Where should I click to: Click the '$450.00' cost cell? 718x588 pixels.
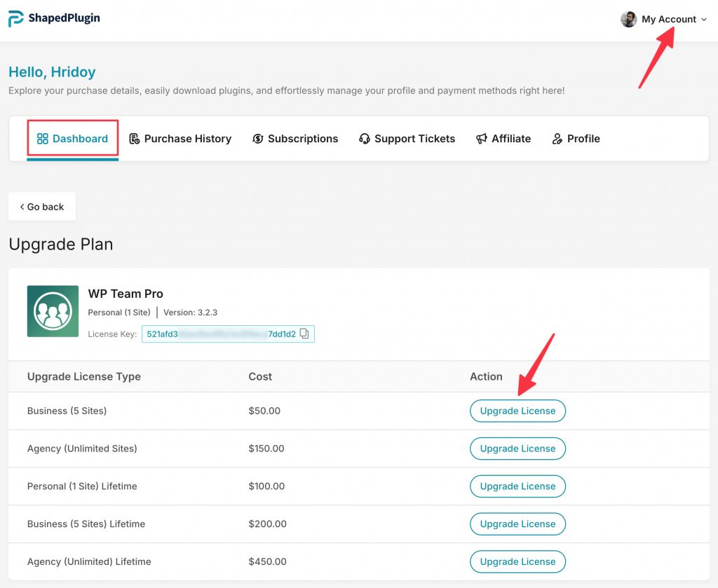(x=267, y=561)
